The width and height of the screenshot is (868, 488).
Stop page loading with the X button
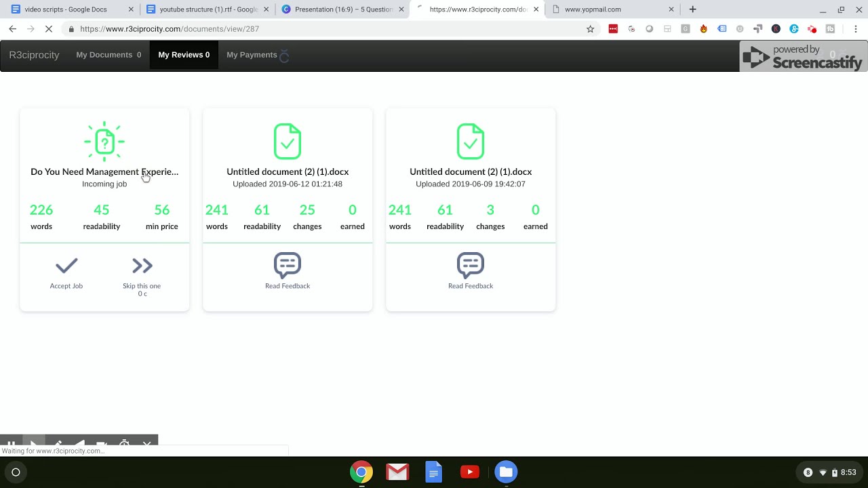point(49,29)
